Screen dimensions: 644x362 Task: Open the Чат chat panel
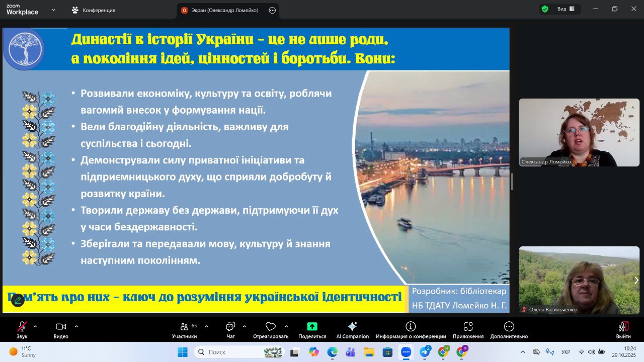pyautogui.click(x=230, y=330)
